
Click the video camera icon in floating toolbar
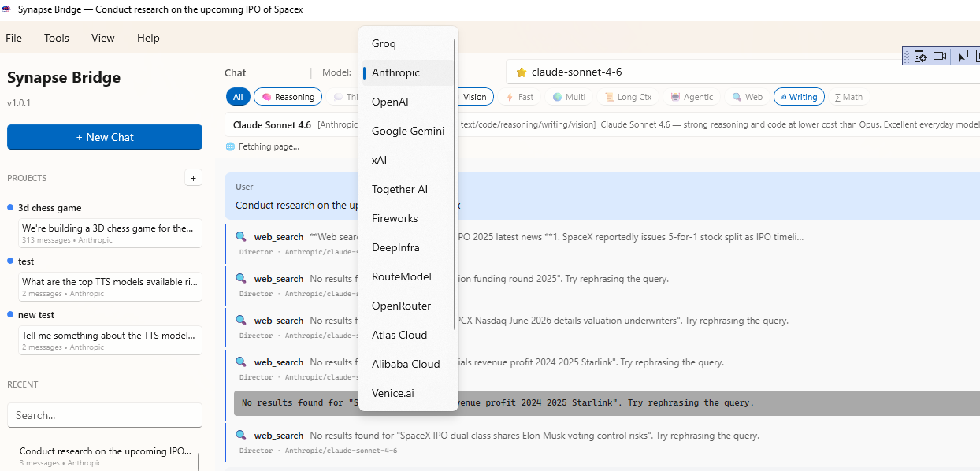940,56
